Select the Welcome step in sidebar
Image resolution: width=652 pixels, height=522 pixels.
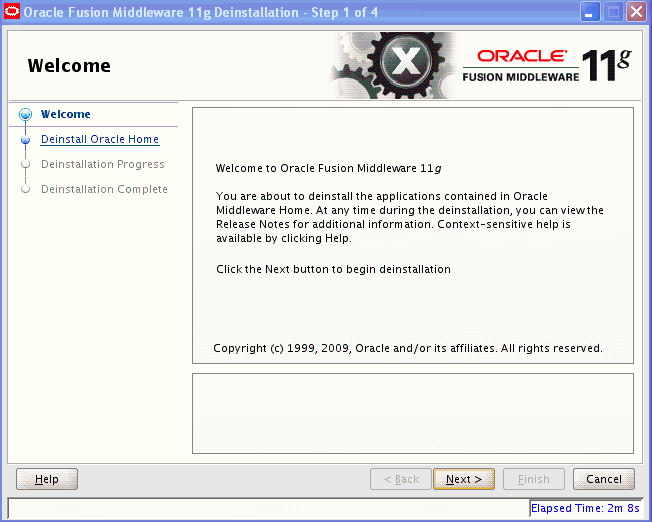coord(65,114)
